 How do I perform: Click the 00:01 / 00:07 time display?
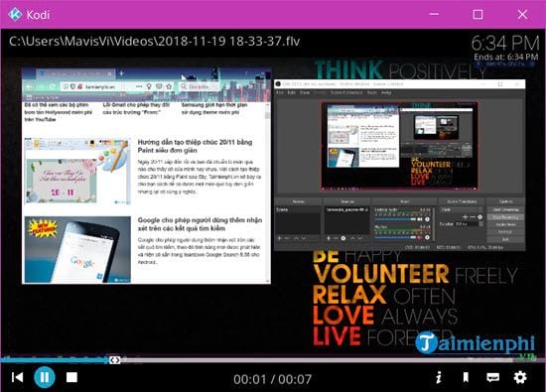pos(272,379)
